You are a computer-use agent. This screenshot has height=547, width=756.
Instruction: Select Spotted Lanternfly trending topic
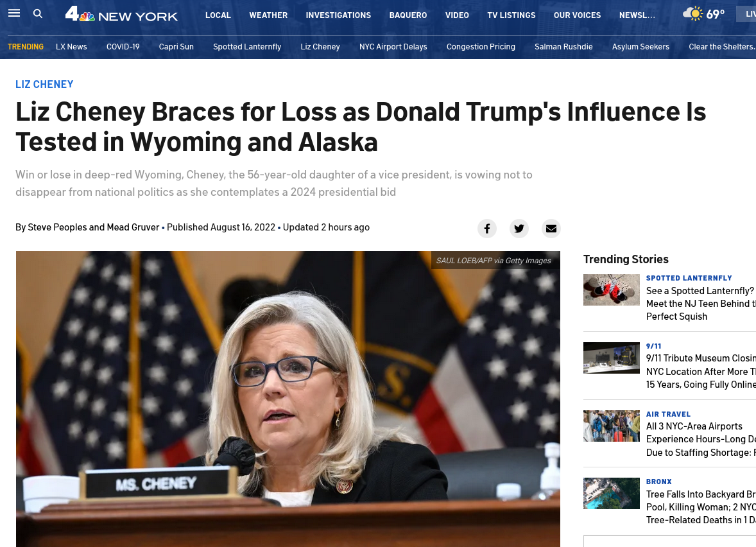pyautogui.click(x=247, y=47)
